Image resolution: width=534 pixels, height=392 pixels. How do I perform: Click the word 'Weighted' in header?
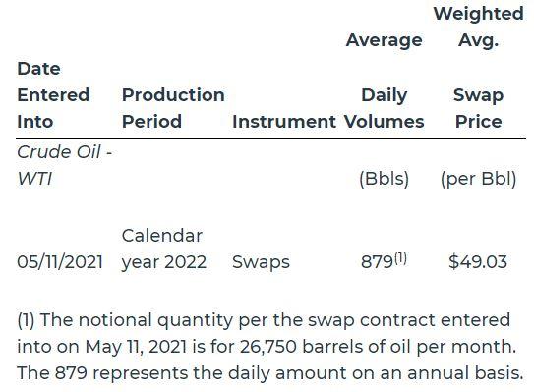point(478,14)
